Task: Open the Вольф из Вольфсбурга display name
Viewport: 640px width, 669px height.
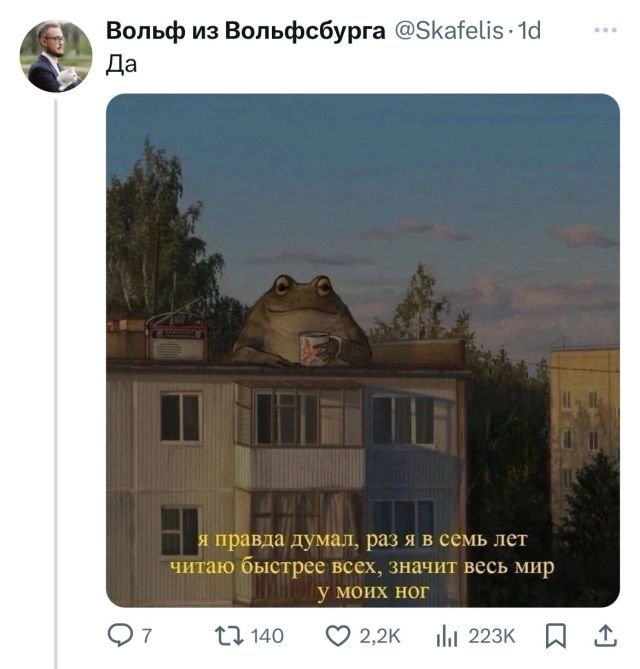Action: point(245,31)
